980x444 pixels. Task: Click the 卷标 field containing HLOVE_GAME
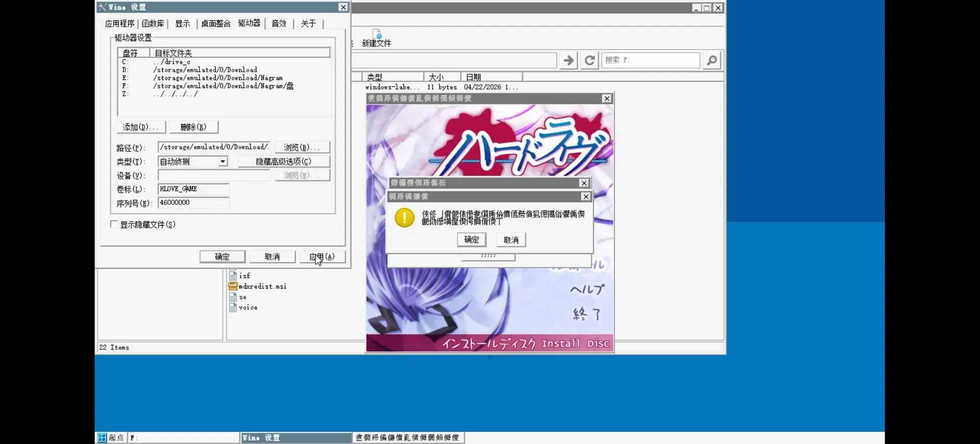(193, 189)
